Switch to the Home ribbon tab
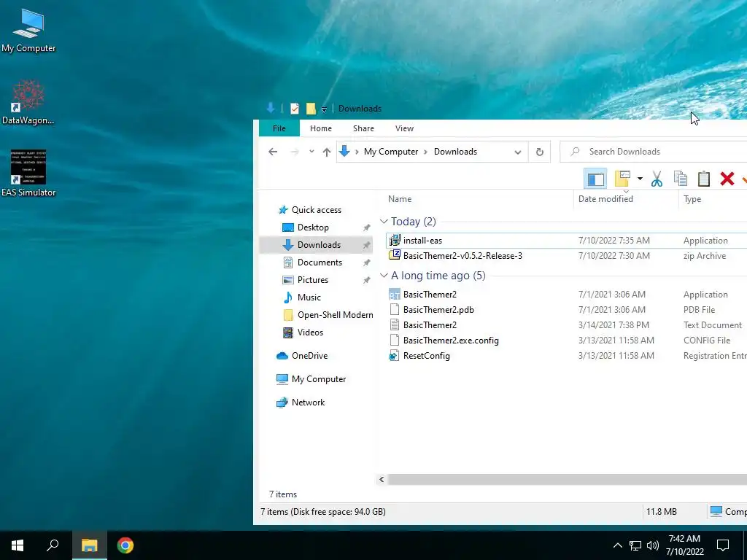The height and width of the screenshot is (560, 747). coord(321,128)
